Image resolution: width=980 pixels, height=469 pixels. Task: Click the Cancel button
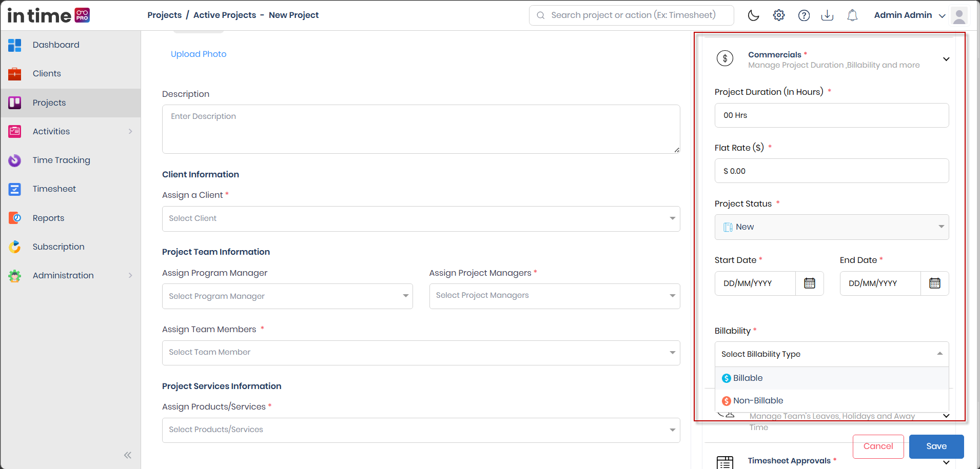[x=878, y=446]
